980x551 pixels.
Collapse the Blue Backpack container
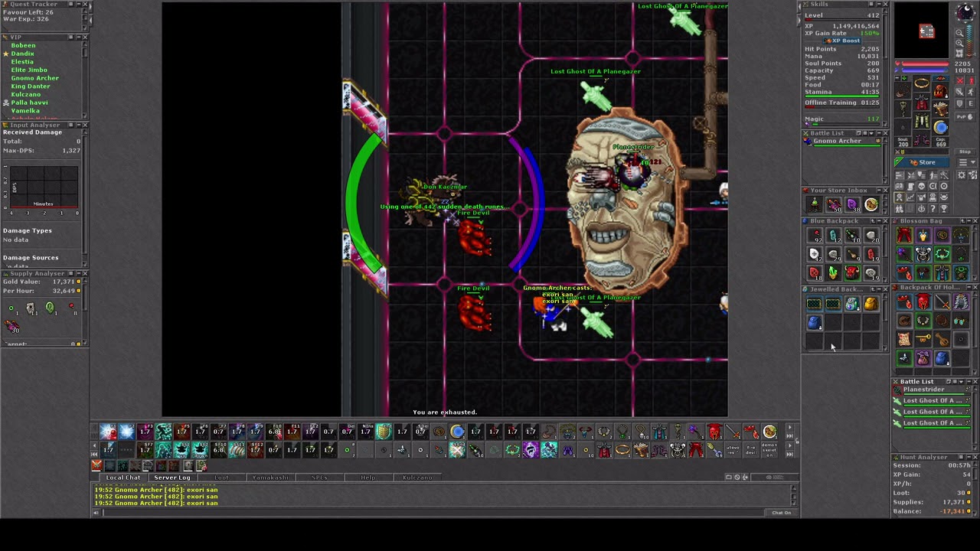(x=877, y=221)
